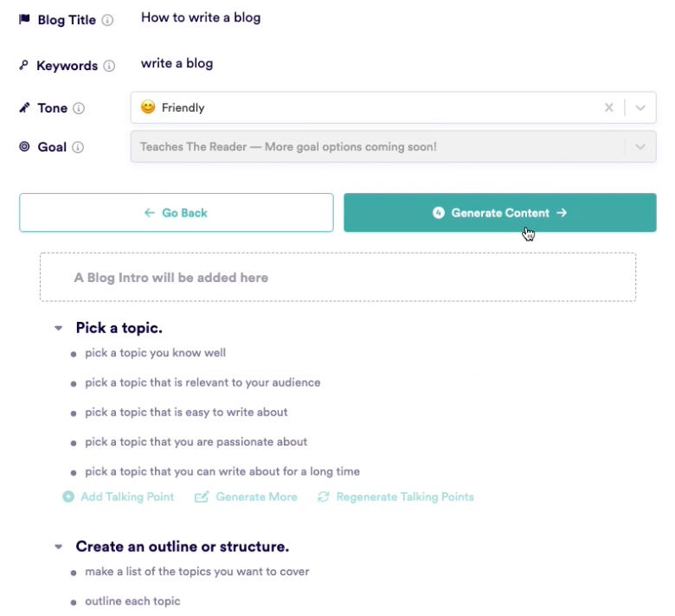
Task: Click the Regenerate Talking Points refresh icon
Action: pos(324,497)
